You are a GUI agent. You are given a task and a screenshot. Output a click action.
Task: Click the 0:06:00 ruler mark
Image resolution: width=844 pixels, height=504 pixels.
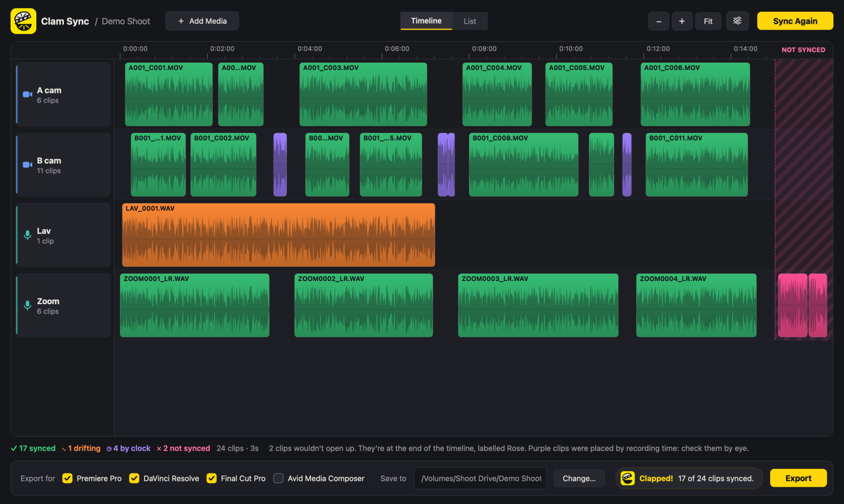[397, 49]
